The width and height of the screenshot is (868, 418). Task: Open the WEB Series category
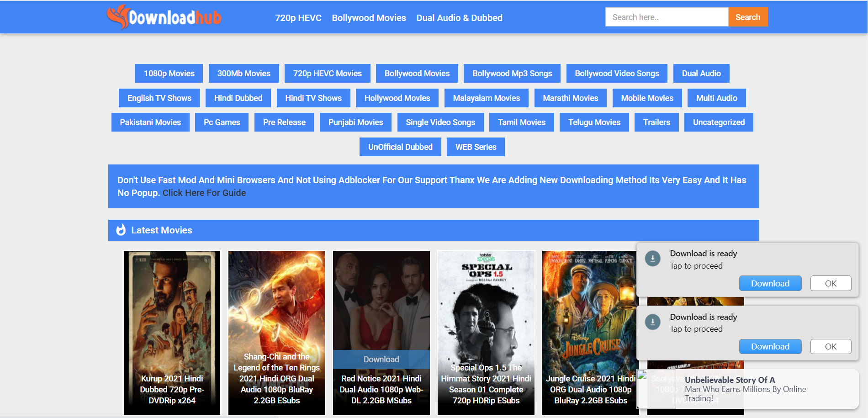click(x=475, y=147)
